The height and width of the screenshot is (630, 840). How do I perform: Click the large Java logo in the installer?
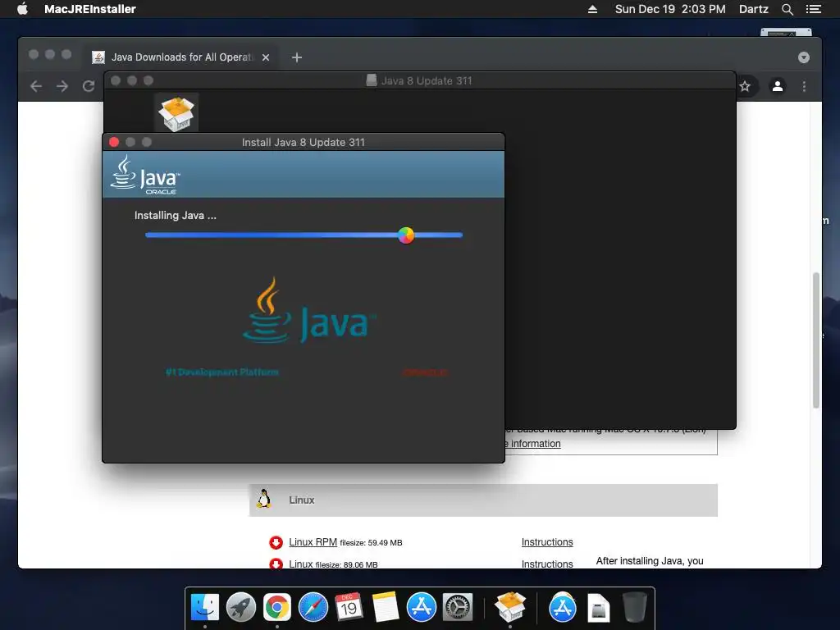pos(308,310)
